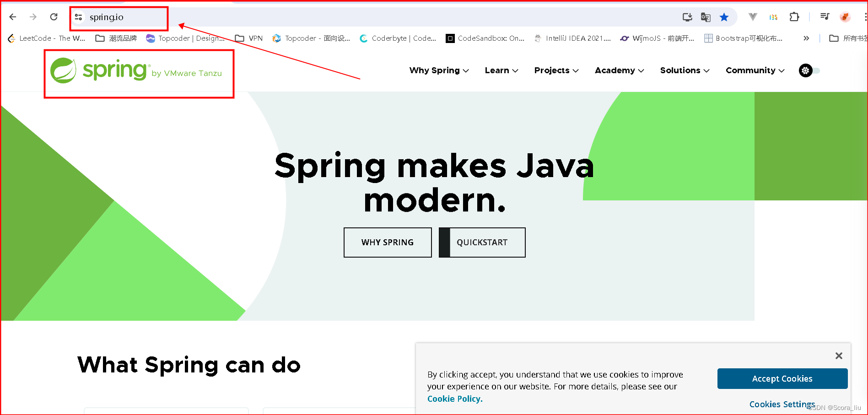Click the Spring by VMware Tanzu logo
The height and width of the screenshot is (415, 868).
tap(136, 70)
